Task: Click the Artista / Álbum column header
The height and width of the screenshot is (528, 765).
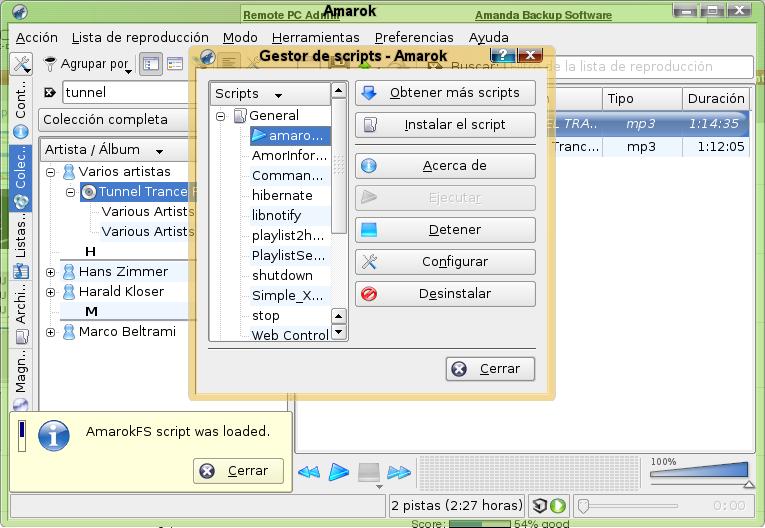Action: 117,149
